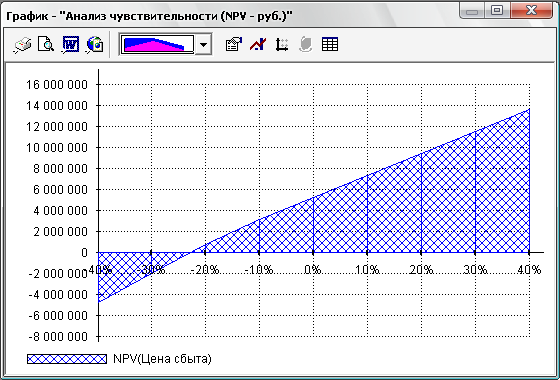
Task: Close the График window
Action: point(531,10)
